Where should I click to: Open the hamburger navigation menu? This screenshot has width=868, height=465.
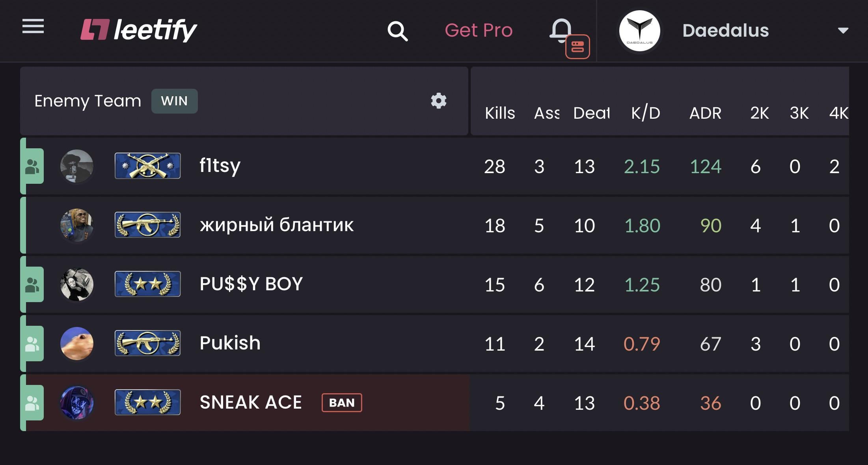tap(33, 27)
